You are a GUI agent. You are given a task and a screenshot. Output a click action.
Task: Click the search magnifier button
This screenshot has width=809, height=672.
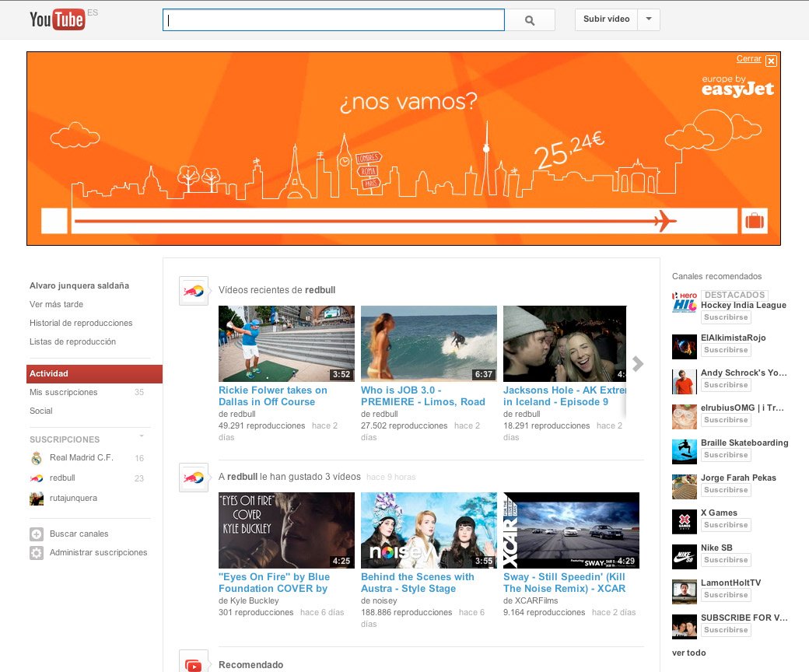(530, 20)
